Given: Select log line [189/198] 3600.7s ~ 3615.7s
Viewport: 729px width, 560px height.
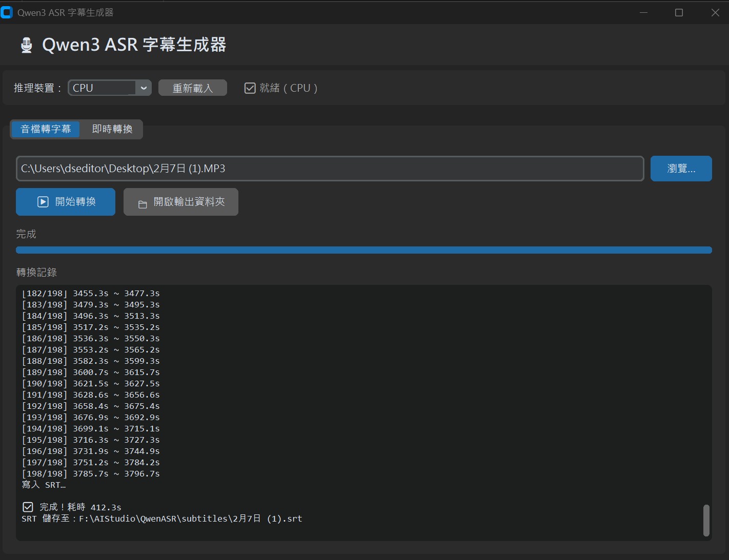Looking at the screenshot, I should [x=91, y=372].
